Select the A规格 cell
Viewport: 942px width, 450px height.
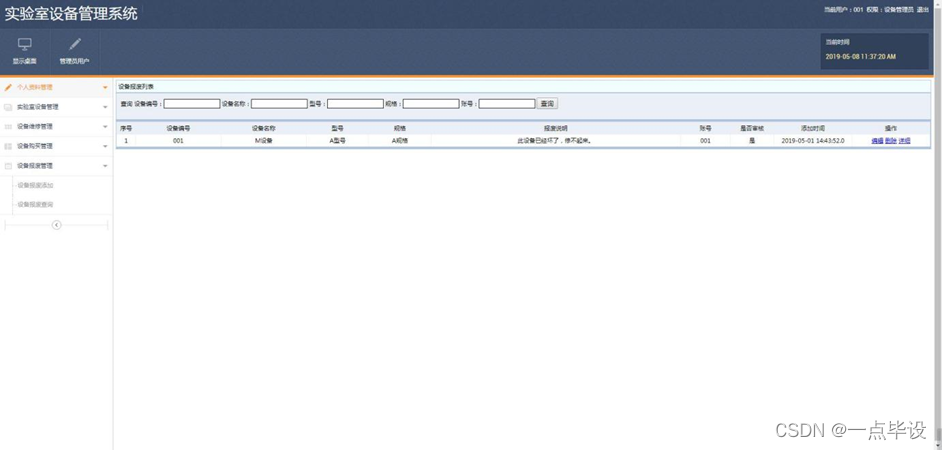pos(400,141)
